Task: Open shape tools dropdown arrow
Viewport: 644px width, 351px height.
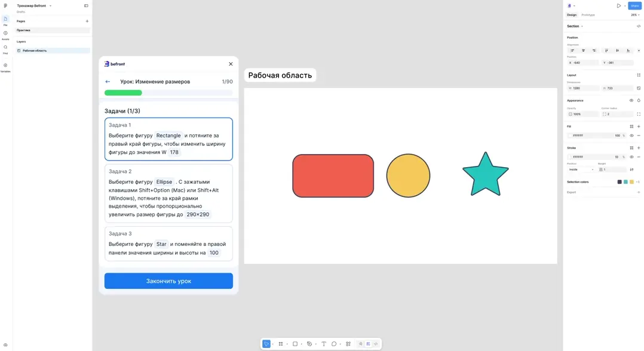Action: tap(302, 344)
